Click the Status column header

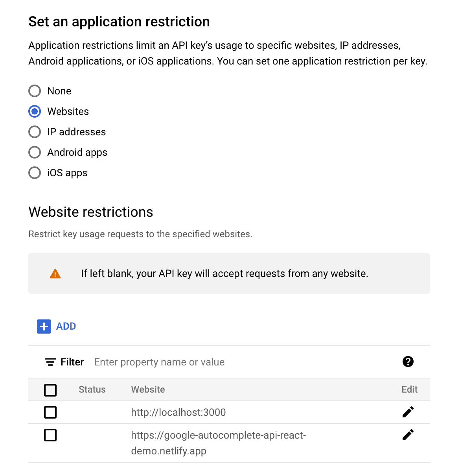point(92,389)
